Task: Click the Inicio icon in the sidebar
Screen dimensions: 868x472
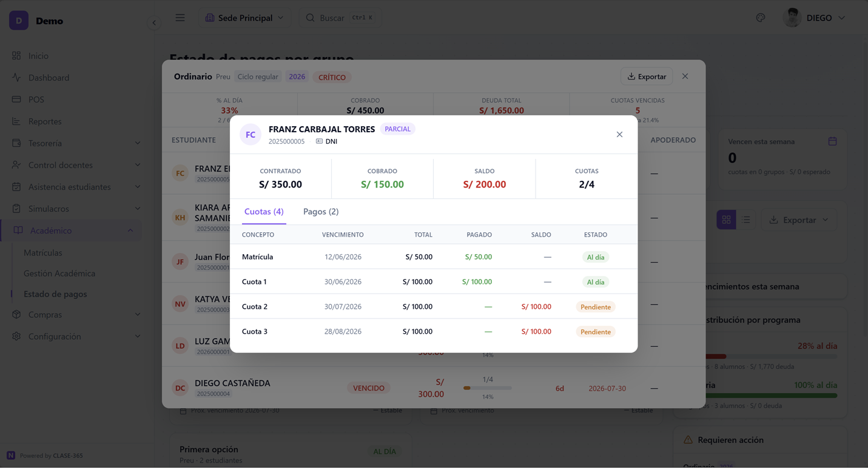Action: click(16, 55)
